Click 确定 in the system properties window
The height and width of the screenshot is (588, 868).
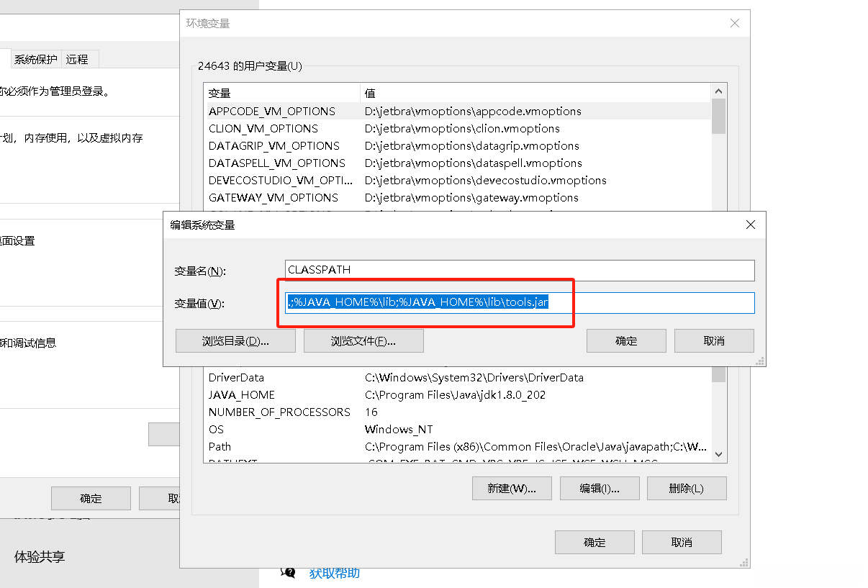[x=91, y=498]
